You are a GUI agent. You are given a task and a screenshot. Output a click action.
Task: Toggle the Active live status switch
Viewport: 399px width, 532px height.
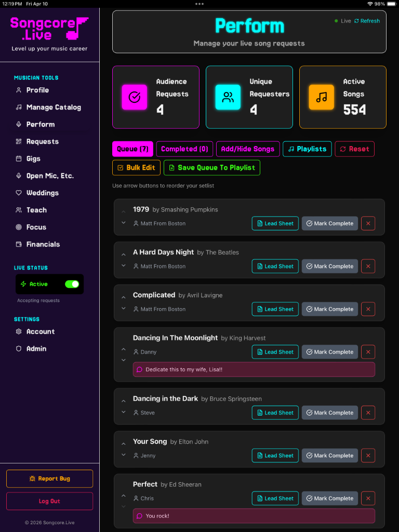(72, 284)
